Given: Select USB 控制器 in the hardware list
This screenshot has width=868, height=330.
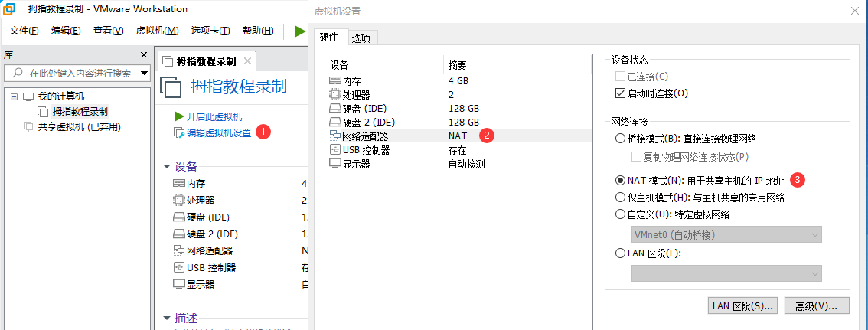Looking at the screenshot, I should coord(366,149).
